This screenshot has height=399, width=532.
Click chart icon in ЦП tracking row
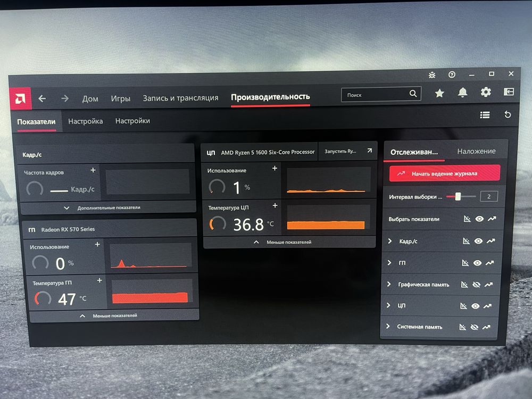(463, 306)
